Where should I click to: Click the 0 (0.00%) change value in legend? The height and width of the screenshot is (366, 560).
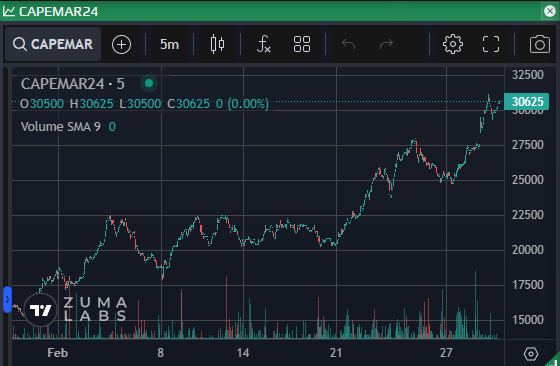pos(242,104)
